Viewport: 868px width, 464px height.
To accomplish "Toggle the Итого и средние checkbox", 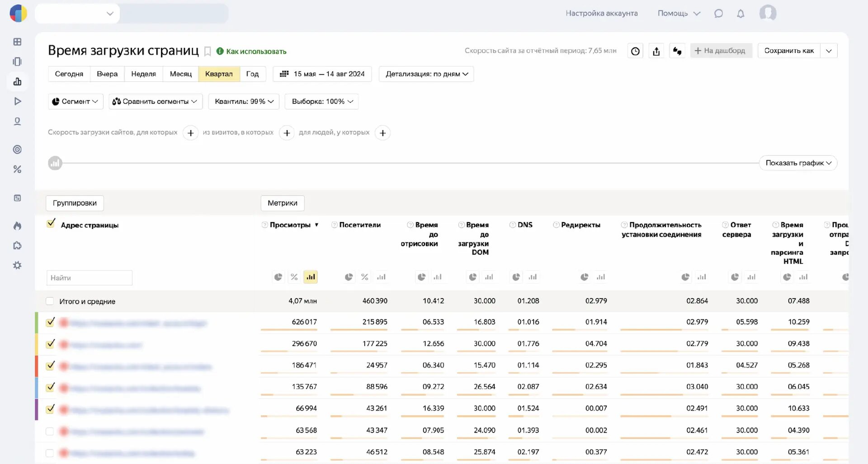I will click(50, 301).
